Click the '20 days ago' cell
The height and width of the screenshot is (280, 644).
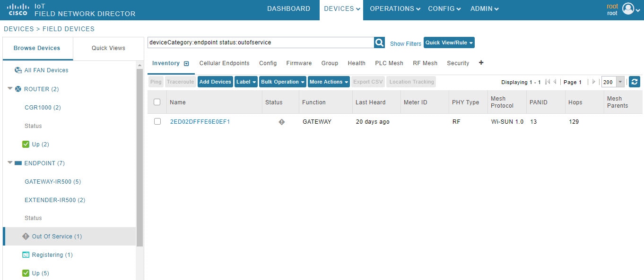pyautogui.click(x=373, y=122)
